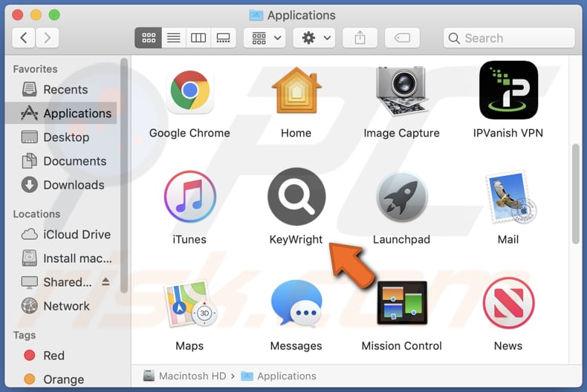
Task: Click Macintosh HD in the path bar
Action: coord(184,376)
